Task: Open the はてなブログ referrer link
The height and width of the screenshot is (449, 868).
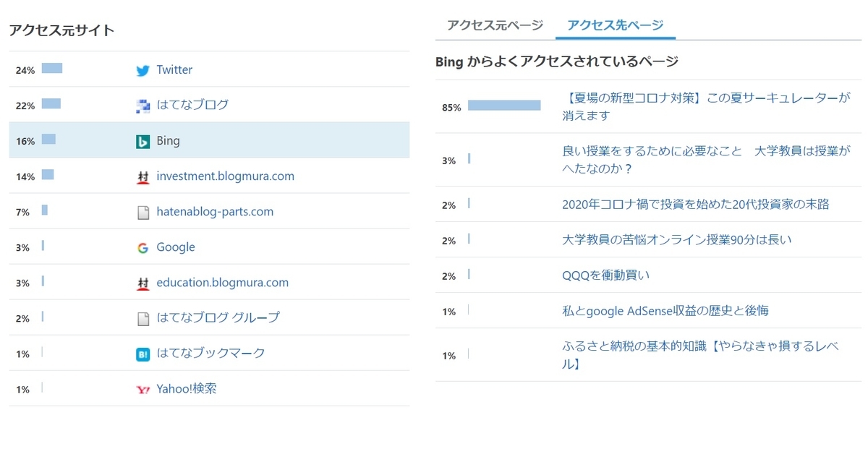Action: coord(192,105)
